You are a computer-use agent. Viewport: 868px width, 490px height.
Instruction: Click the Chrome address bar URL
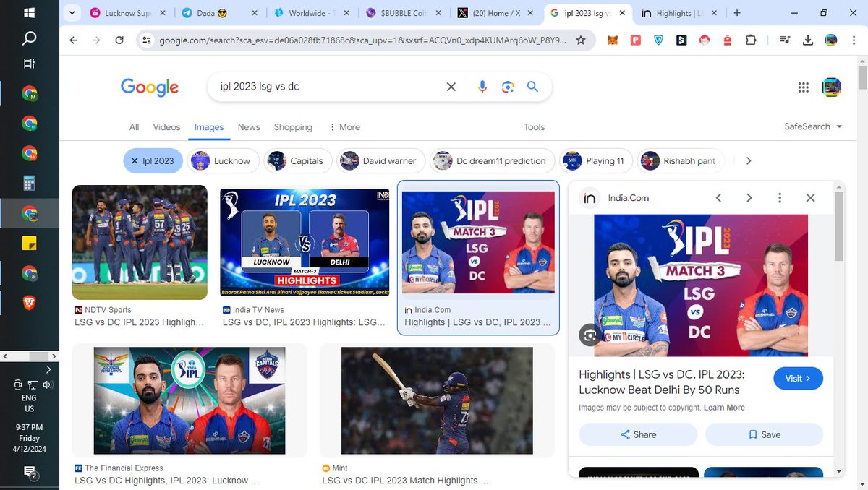(x=362, y=40)
